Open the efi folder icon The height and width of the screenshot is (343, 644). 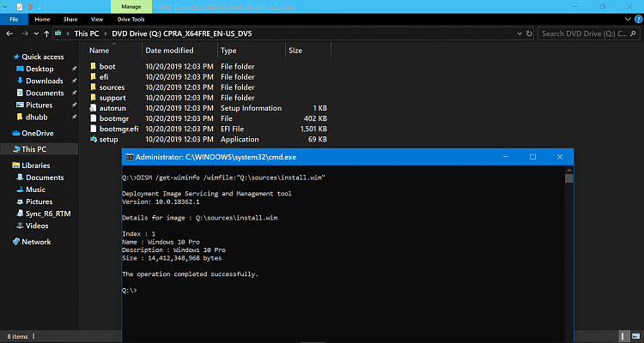94,76
